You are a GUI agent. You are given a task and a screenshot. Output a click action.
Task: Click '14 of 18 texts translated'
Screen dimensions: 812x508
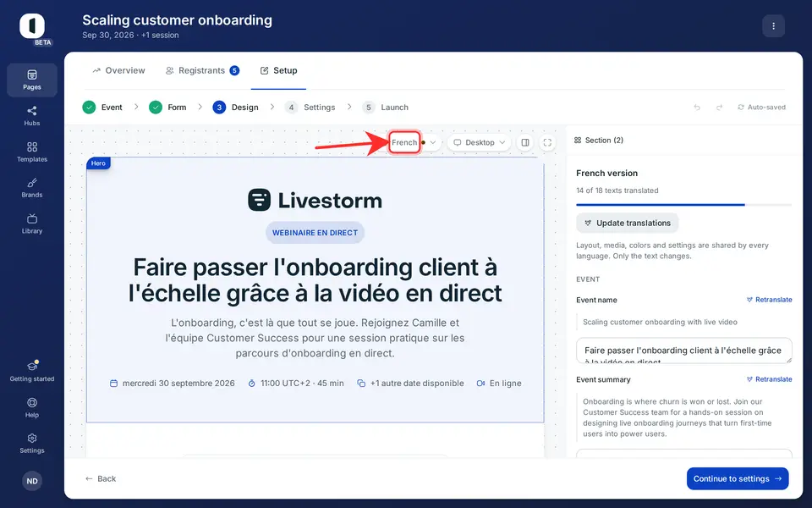click(x=617, y=190)
